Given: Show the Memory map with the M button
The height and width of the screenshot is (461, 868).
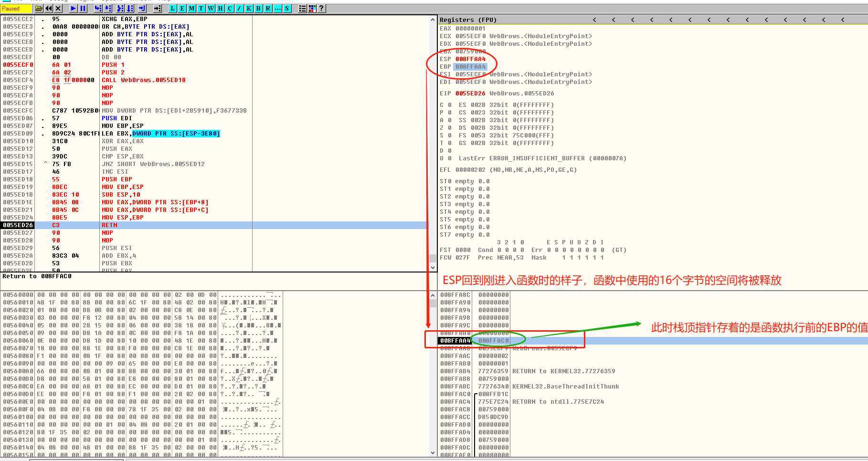Looking at the screenshot, I should pyautogui.click(x=191, y=8).
